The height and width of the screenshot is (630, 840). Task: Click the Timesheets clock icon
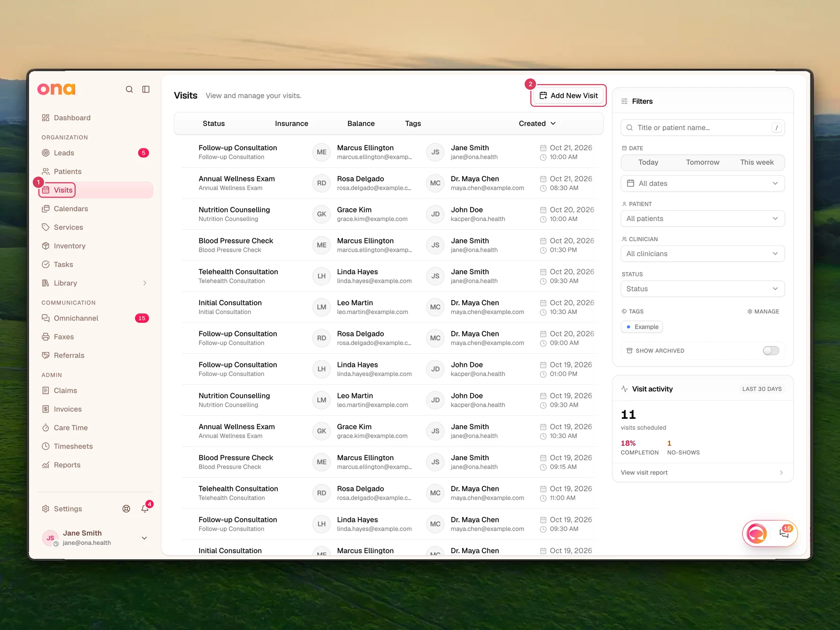tap(45, 447)
